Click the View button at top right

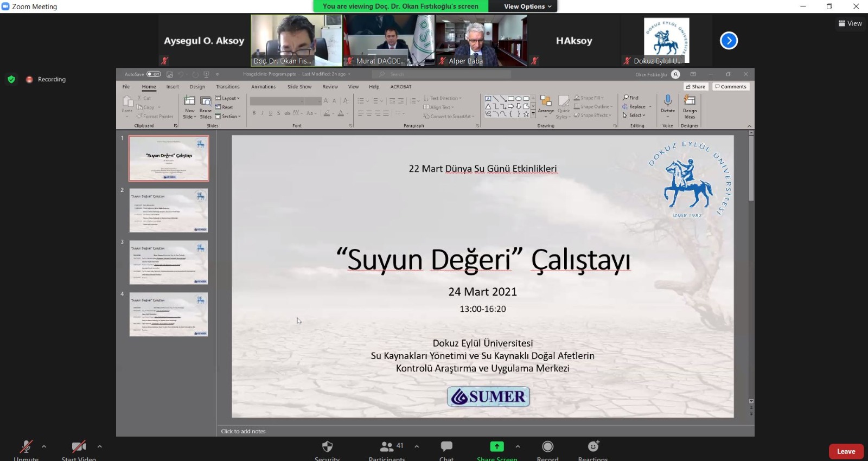click(850, 23)
